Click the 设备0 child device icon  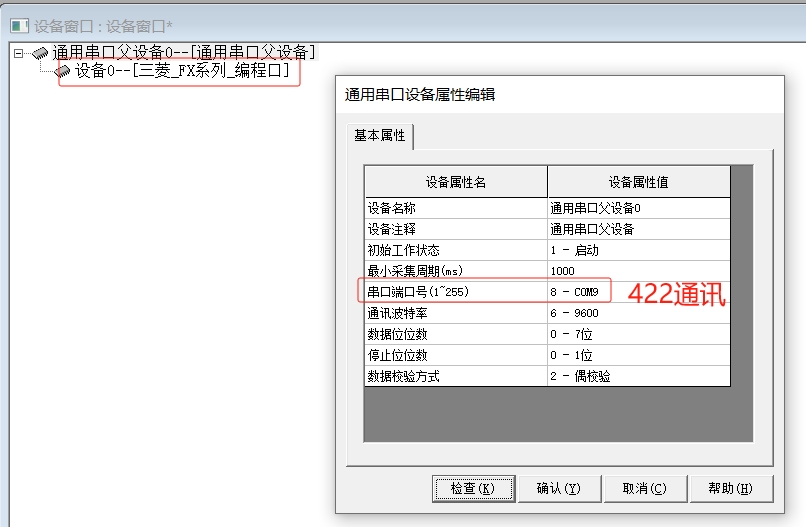click(63, 72)
